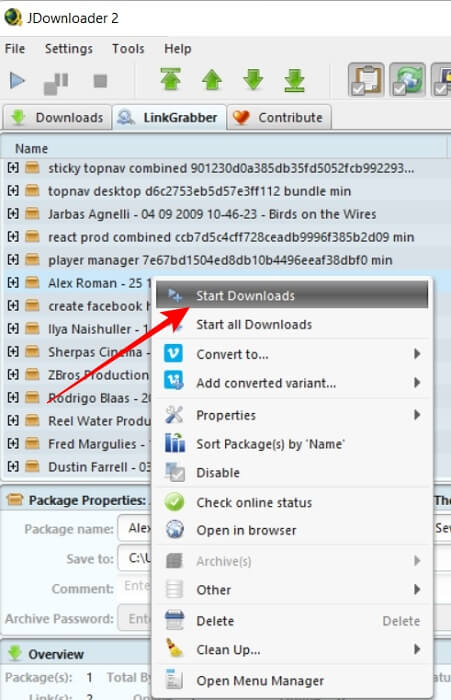Click the sort chart icon beside Sort Package(s)

tap(175, 443)
